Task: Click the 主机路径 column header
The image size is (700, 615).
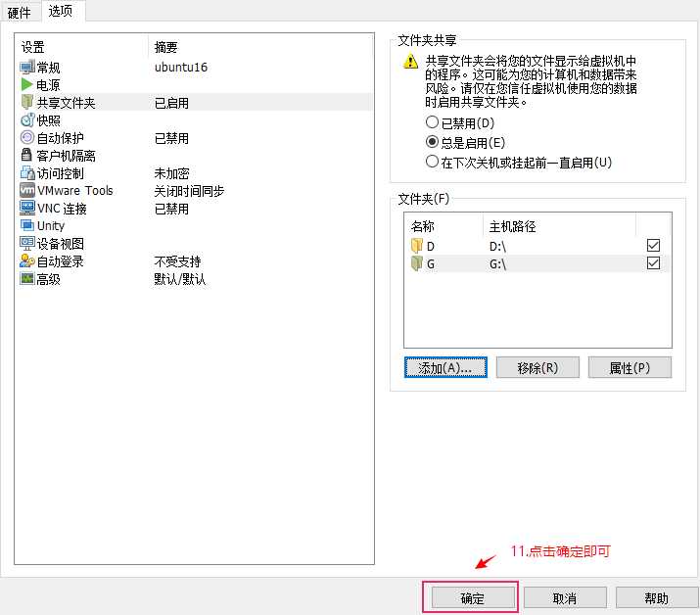Action: coord(512,226)
